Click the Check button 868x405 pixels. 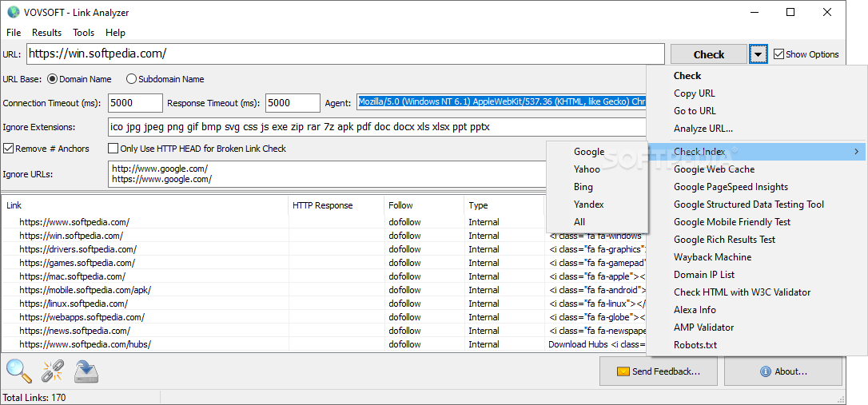click(709, 54)
